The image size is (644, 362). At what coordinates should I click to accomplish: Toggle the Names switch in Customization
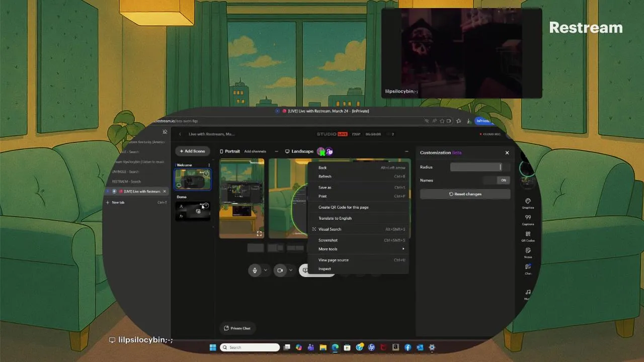tap(497, 180)
